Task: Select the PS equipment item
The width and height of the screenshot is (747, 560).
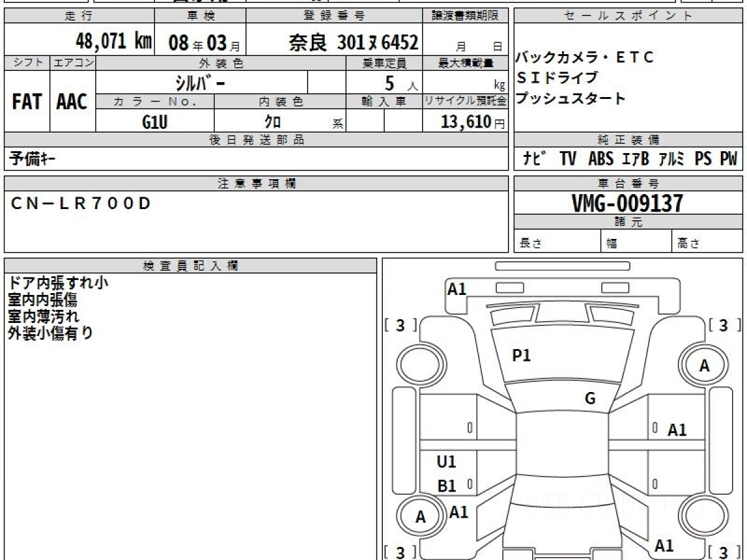Action: pos(703,159)
